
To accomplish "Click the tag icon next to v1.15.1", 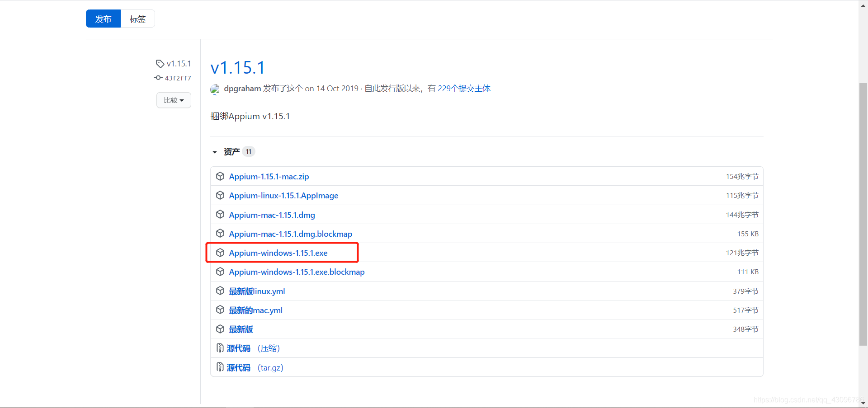I will click(x=160, y=64).
